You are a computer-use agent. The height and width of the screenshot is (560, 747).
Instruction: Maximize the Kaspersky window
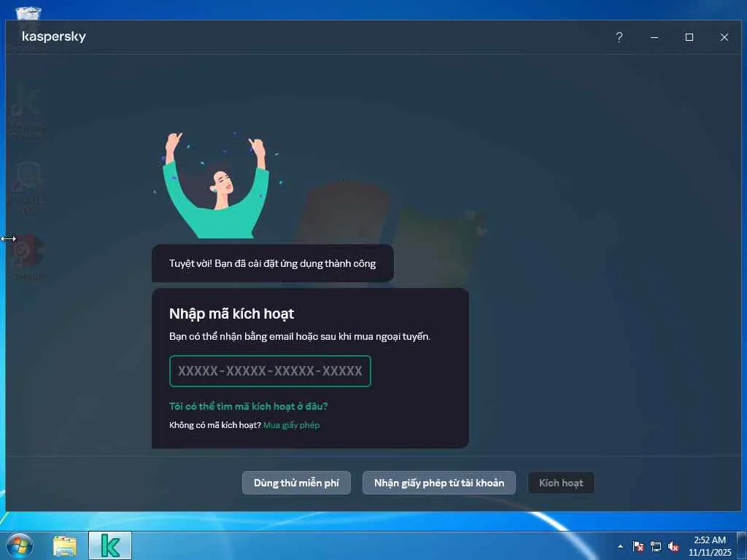tap(689, 37)
